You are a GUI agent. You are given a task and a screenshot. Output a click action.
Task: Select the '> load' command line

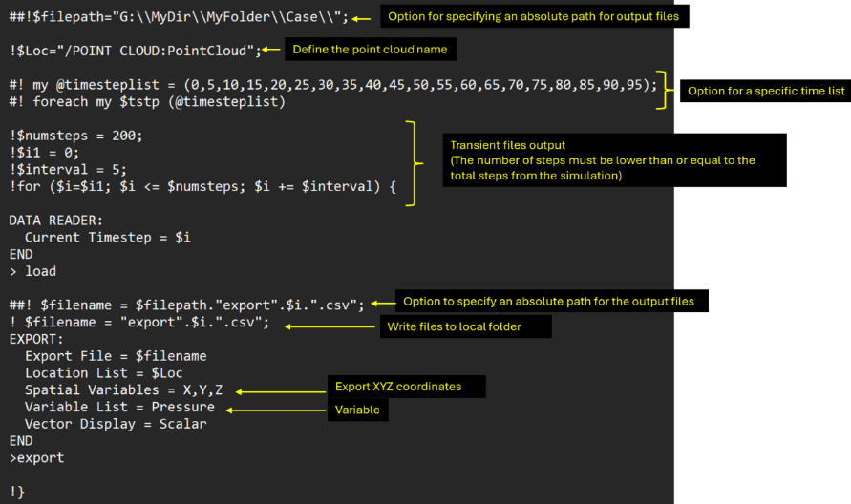(x=33, y=271)
